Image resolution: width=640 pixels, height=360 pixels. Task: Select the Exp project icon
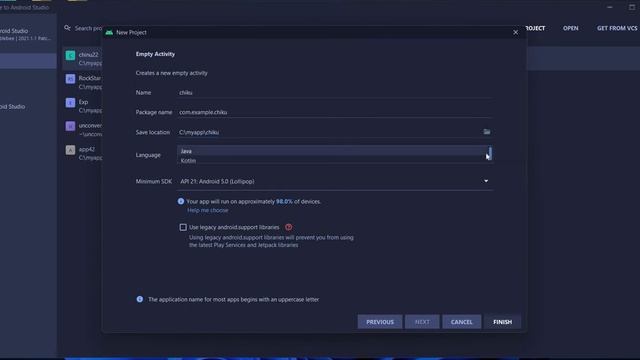[70, 102]
